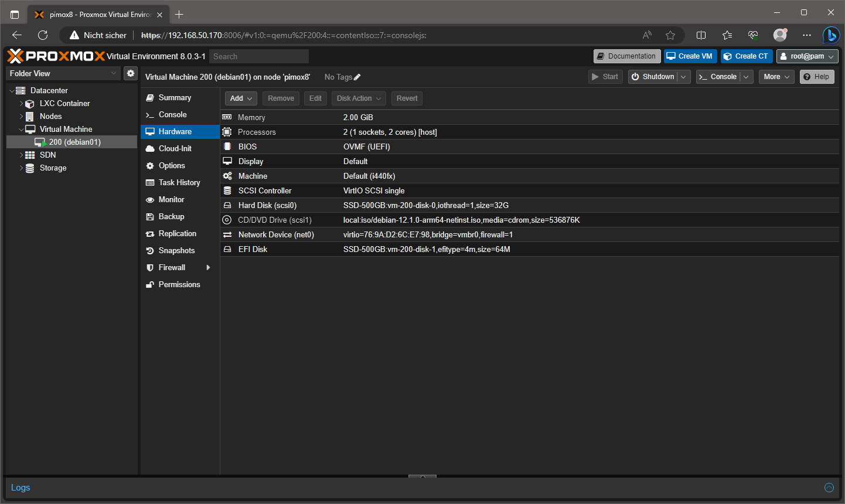This screenshot has width=845, height=504.
Task: Expand the LXC Container tree node
Action: (x=21, y=104)
